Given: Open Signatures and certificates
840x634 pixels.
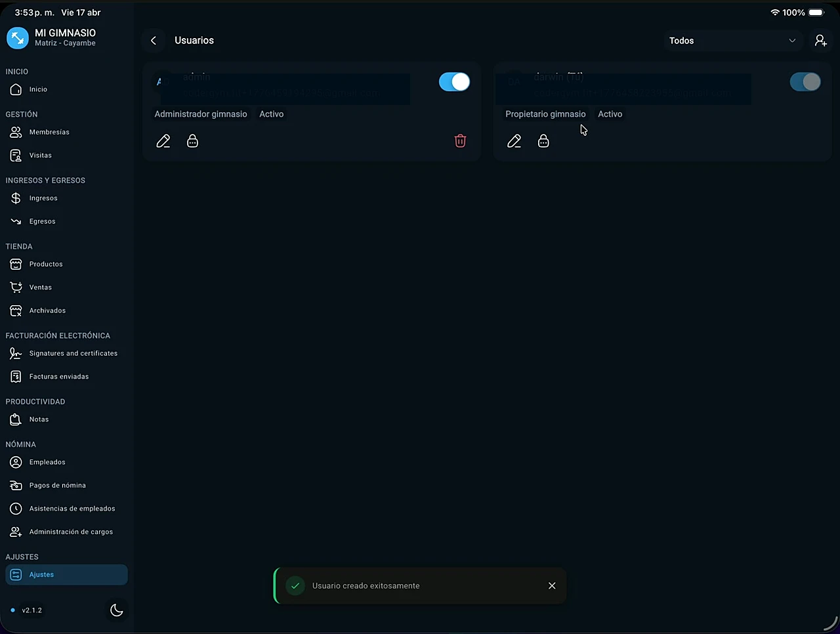Looking at the screenshot, I should [73, 354].
